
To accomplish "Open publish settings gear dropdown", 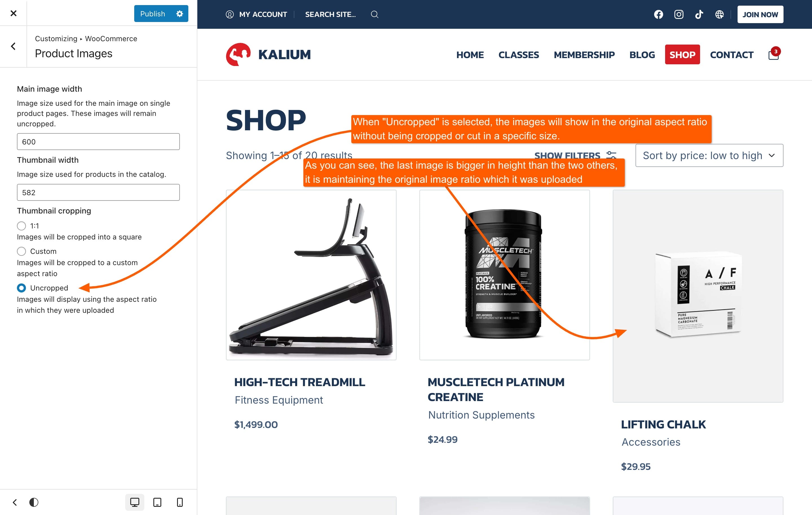I will tap(180, 14).
